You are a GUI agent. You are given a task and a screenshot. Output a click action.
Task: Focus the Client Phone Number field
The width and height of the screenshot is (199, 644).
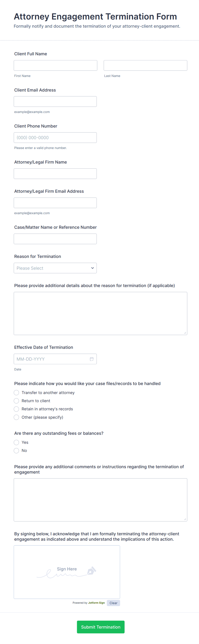pos(55,137)
